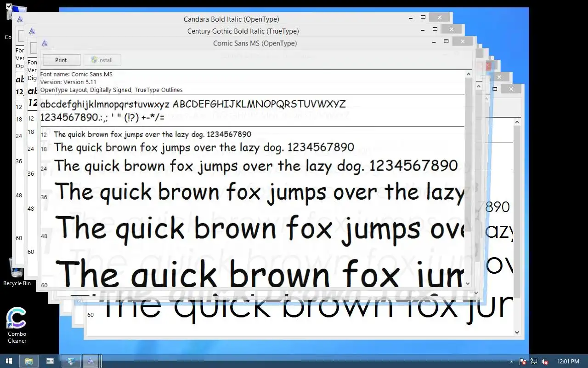Bring Candara Bold Italic window to front via title
The width and height of the screenshot is (588, 368).
(x=231, y=19)
